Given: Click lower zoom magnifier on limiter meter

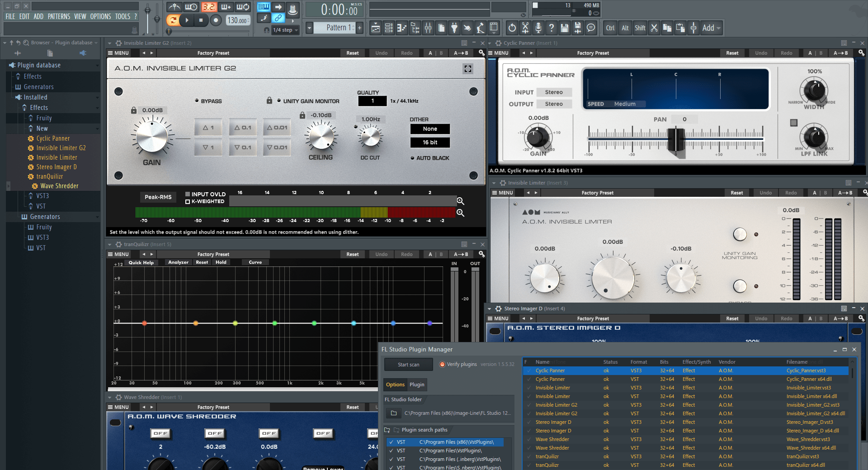Looking at the screenshot, I should [x=460, y=213].
